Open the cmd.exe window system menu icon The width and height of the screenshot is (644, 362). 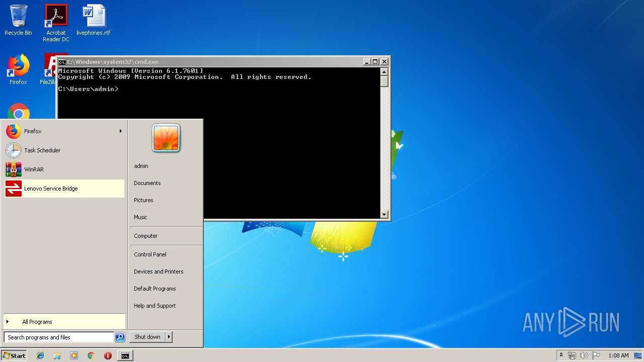pyautogui.click(x=62, y=62)
